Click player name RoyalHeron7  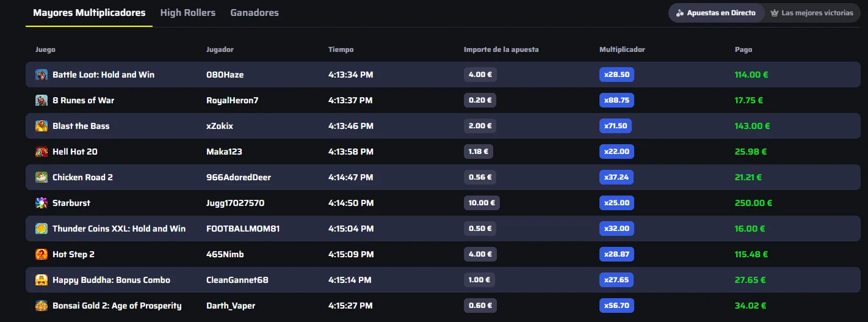[233, 100]
